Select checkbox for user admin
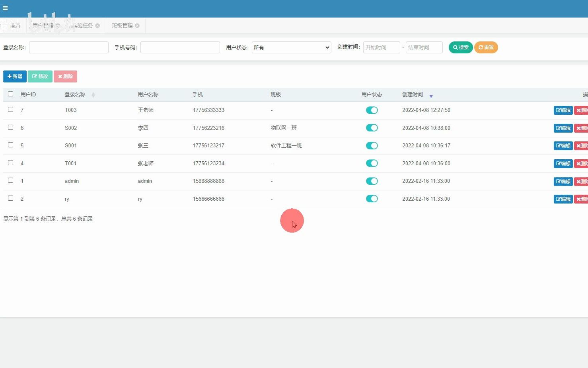Viewport: 588px width, 368px height. coord(11,180)
